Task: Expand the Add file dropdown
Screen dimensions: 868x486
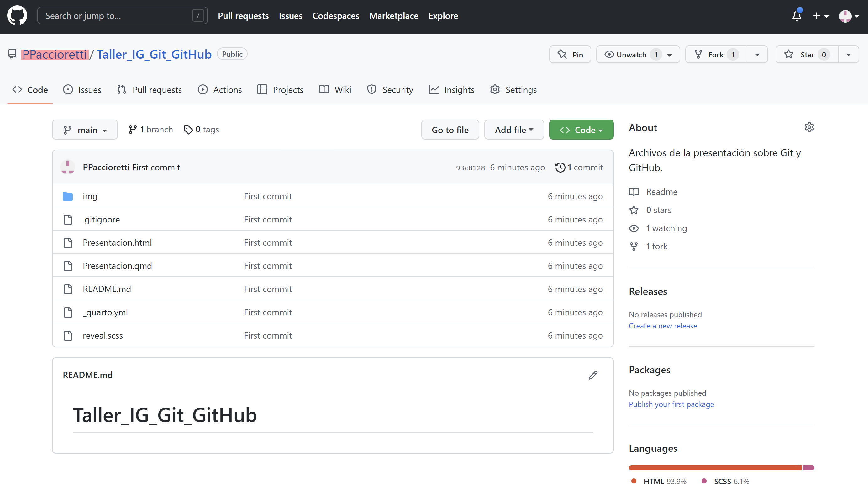Action: click(x=513, y=130)
